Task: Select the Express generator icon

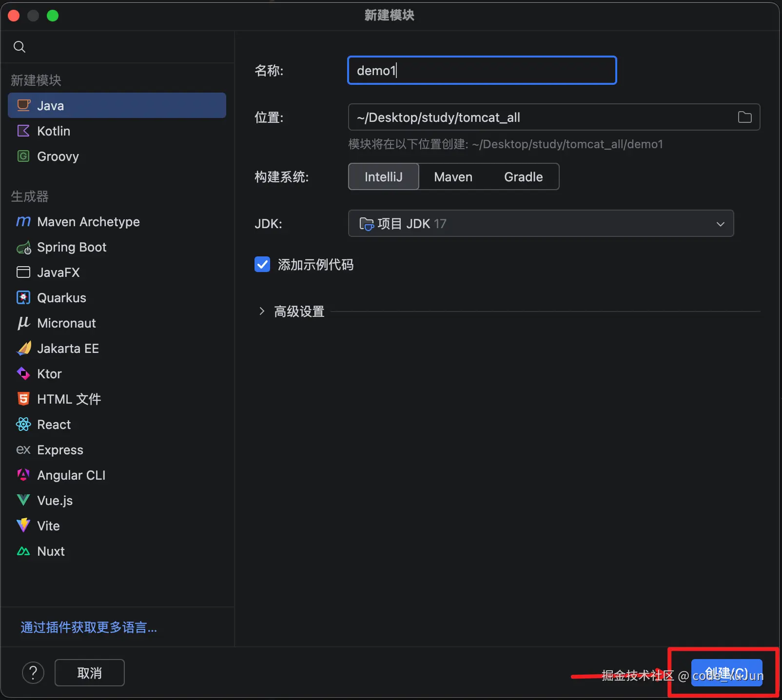Action: tap(23, 449)
